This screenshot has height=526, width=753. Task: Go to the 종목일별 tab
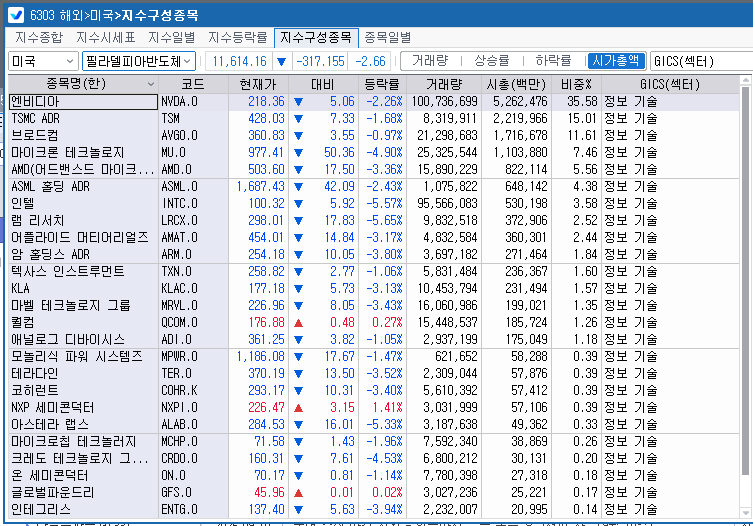coord(388,37)
